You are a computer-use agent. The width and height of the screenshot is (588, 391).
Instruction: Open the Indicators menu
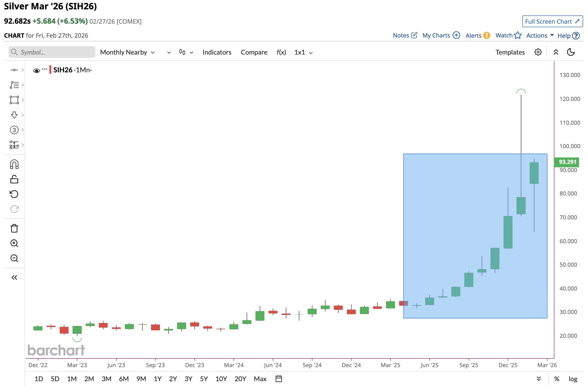(x=216, y=52)
